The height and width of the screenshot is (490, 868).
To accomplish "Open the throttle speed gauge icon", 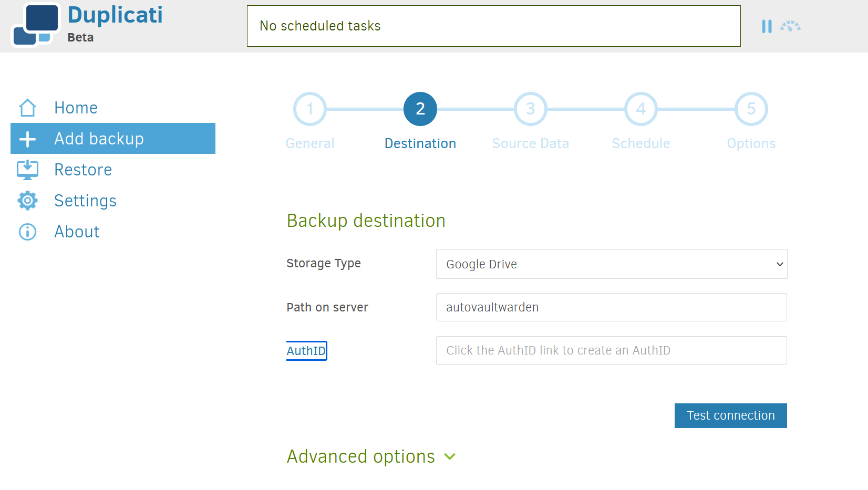I will [x=790, y=26].
